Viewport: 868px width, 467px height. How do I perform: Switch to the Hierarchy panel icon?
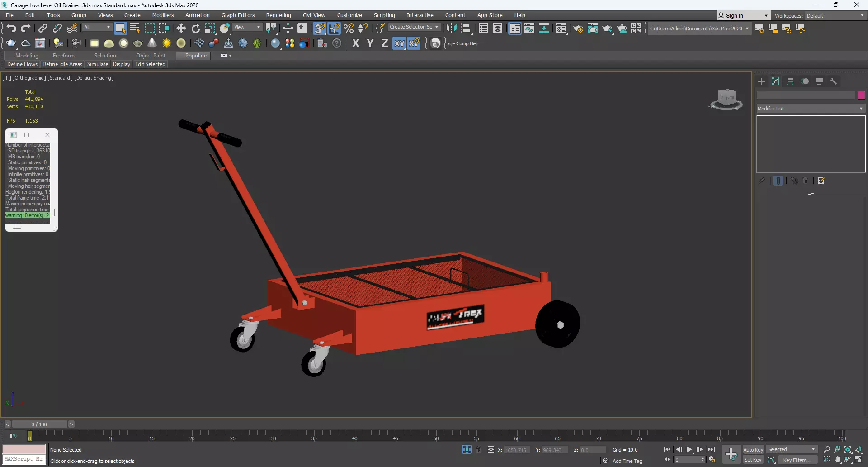coord(790,81)
